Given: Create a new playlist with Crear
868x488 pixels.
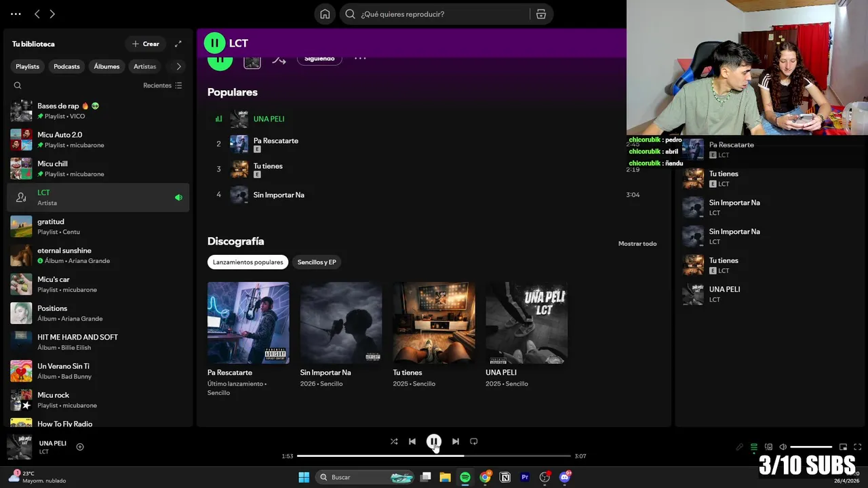Looking at the screenshot, I should [145, 44].
